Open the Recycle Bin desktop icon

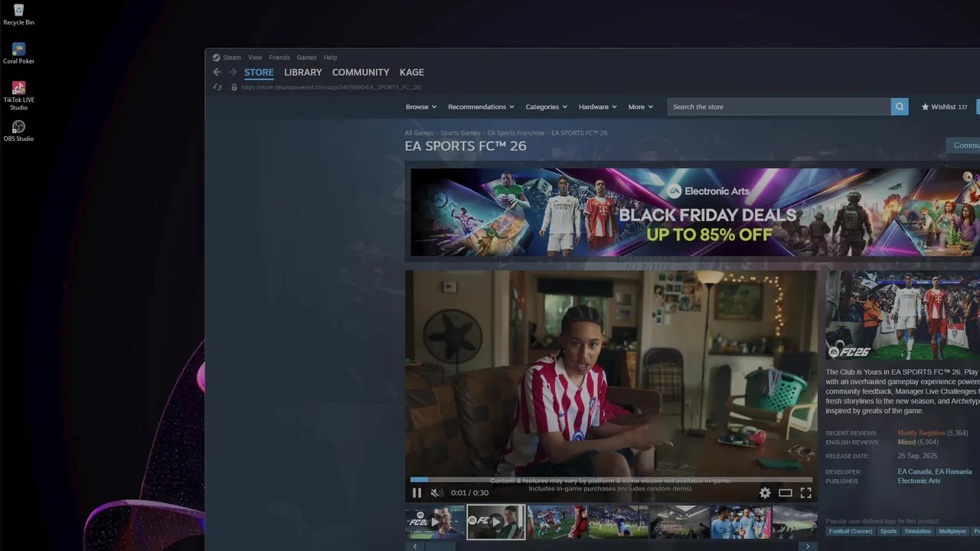[18, 15]
